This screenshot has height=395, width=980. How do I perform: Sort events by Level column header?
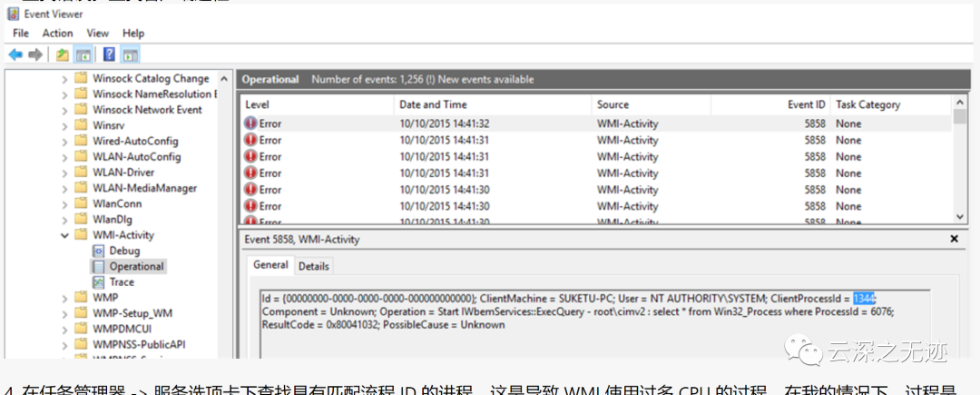point(317,104)
